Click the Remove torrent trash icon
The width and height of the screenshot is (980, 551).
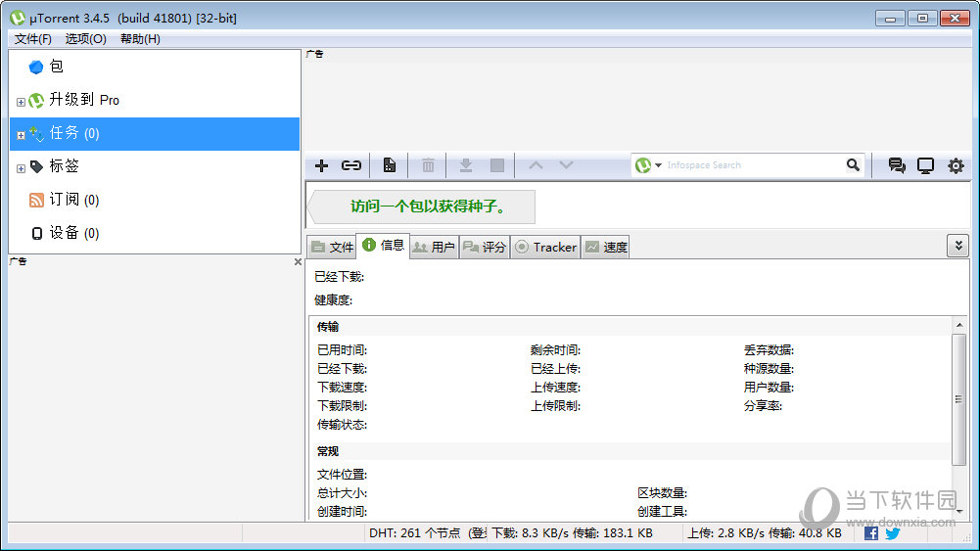click(x=428, y=165)
